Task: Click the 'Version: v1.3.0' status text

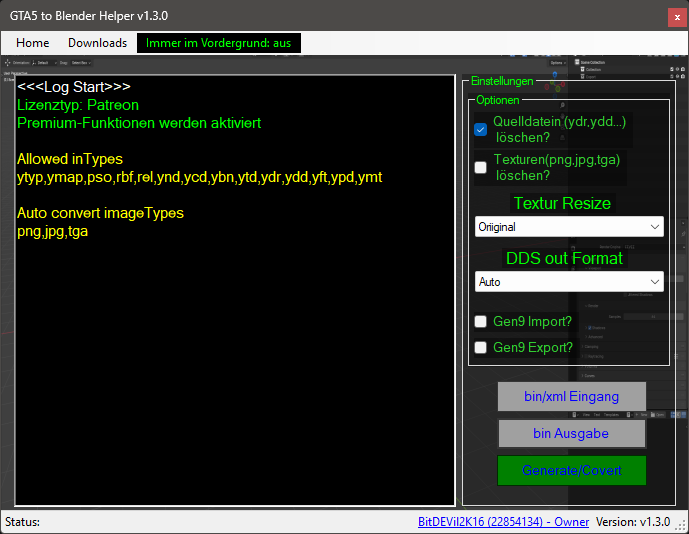Action: pyautogui.click(x=633, y=522)
